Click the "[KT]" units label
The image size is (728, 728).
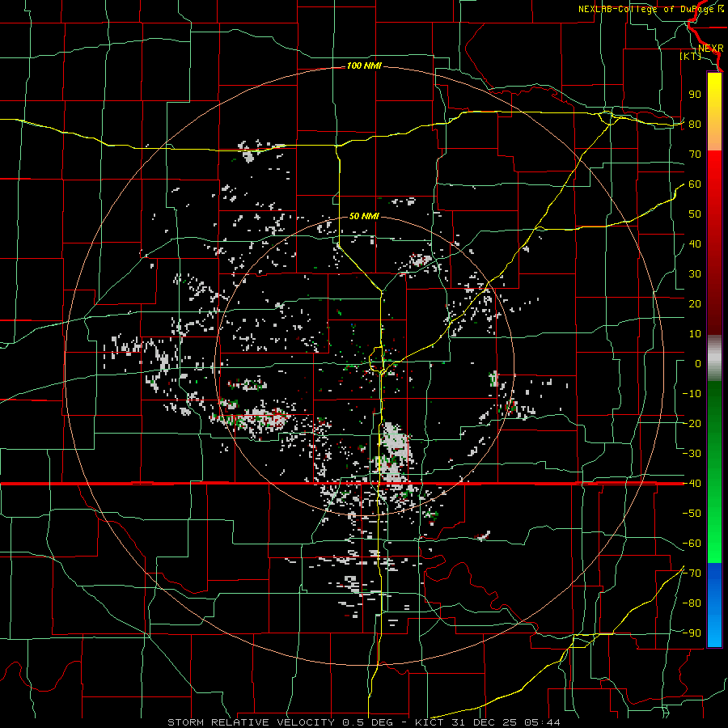pyautogui.click(x=690, y=57)
